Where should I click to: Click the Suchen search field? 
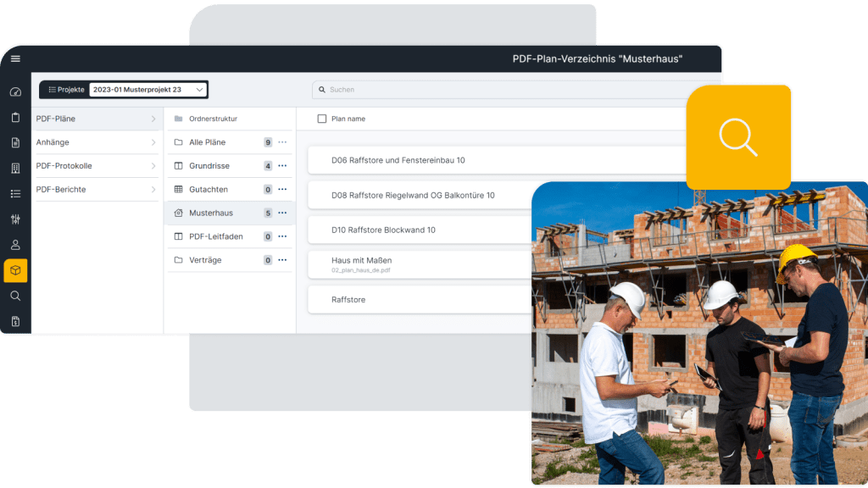(x=509, y=89)
